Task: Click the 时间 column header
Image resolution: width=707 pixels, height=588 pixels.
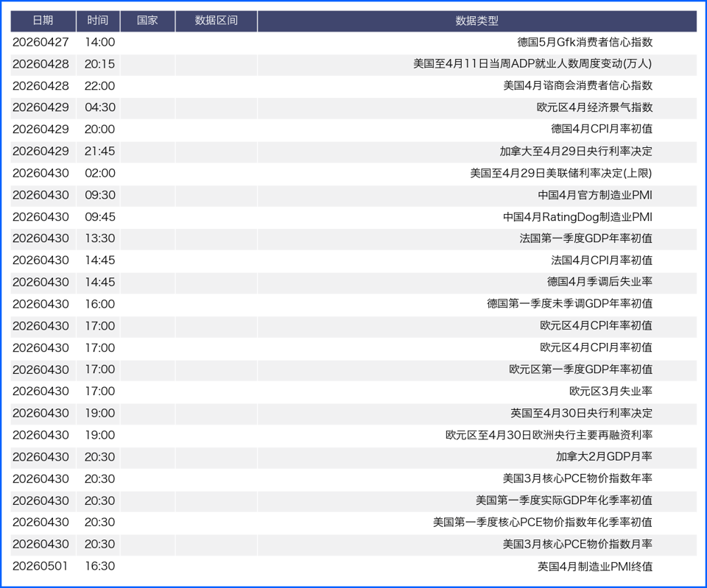Action: point(97,21)
